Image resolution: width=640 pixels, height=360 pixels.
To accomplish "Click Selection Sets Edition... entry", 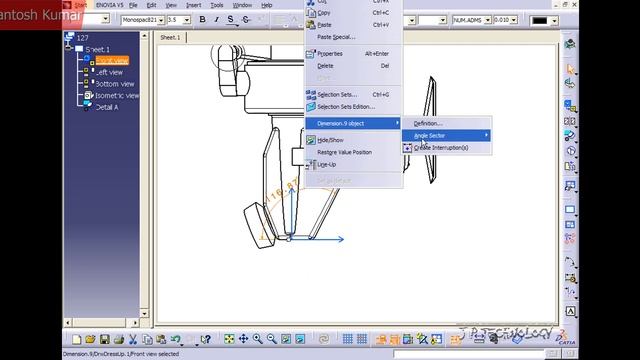I will tap(346, 107).
